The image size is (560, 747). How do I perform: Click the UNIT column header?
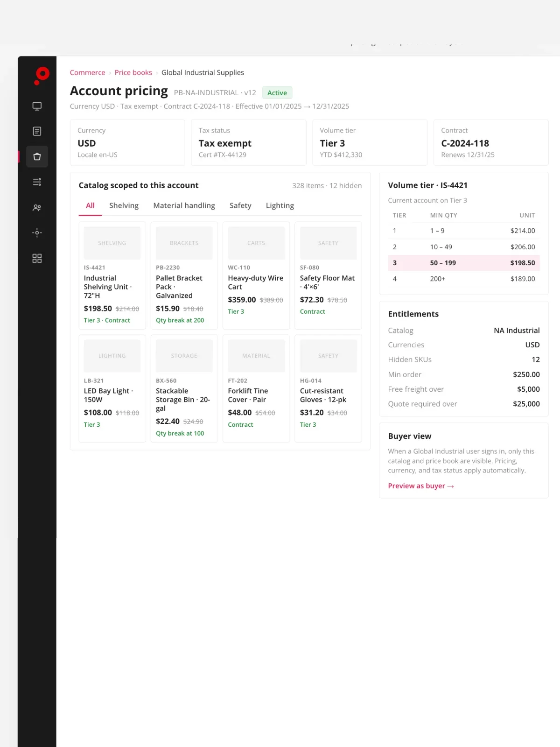[527, 215]
